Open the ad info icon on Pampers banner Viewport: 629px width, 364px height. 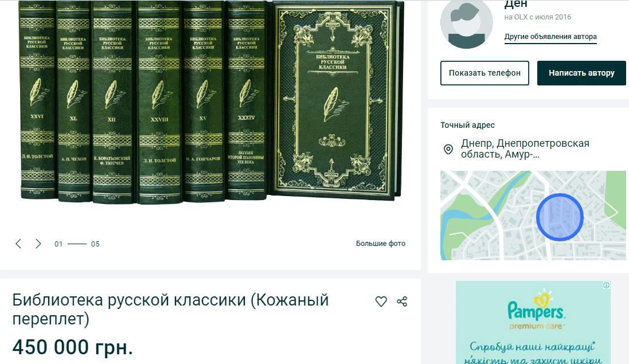coord(606,285)
